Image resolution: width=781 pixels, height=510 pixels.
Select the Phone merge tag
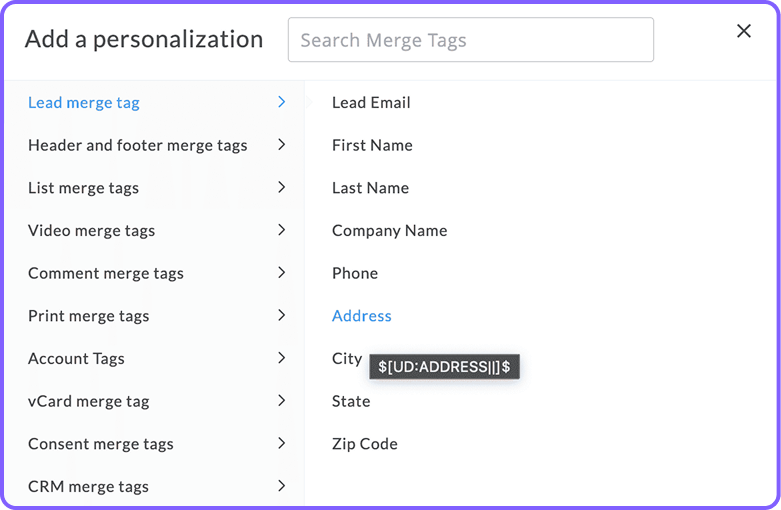click(x=355, y=273)
